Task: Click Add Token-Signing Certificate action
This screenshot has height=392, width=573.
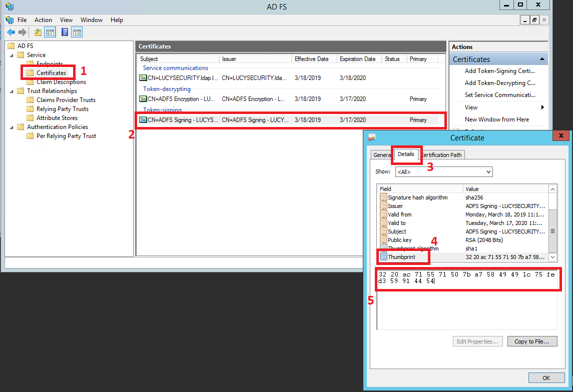Action: (x=499, y=71)
